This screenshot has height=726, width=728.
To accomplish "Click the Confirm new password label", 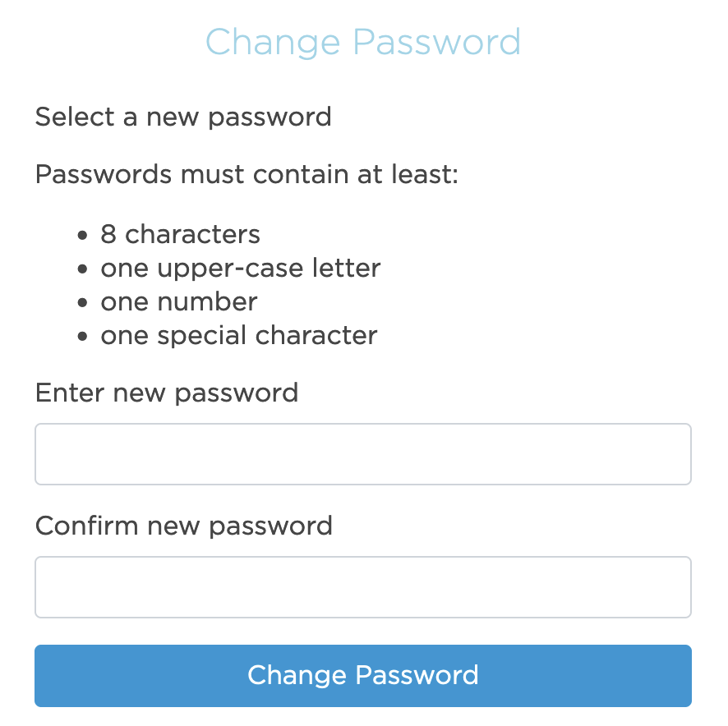I will point(184,526).
